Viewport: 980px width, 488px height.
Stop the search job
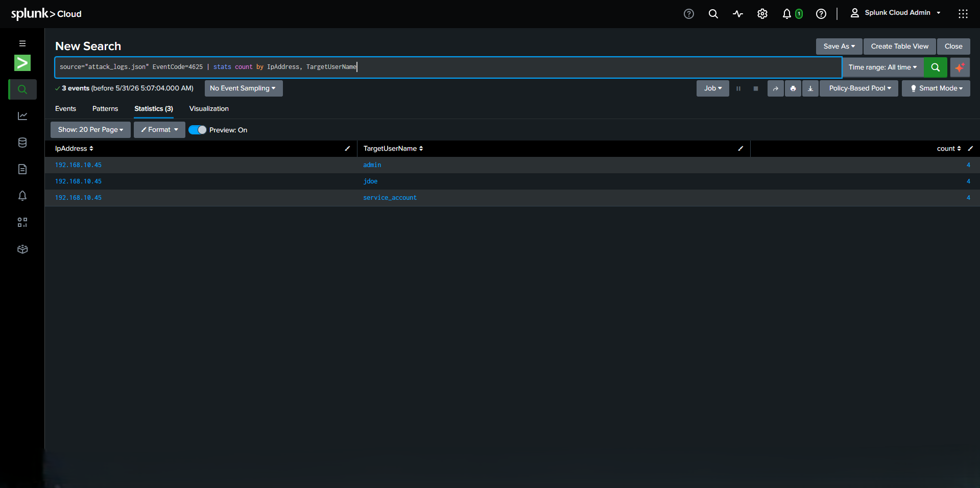click(756, 88)
